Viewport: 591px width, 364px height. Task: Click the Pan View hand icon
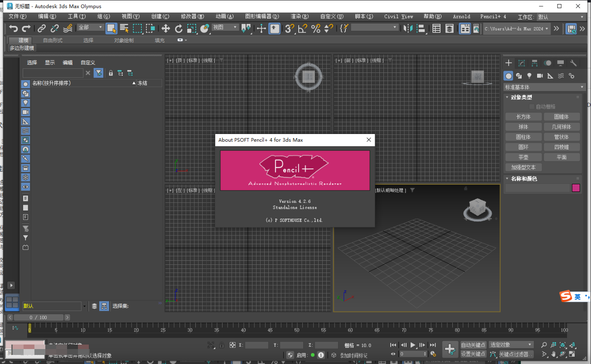tap(554, 354)
